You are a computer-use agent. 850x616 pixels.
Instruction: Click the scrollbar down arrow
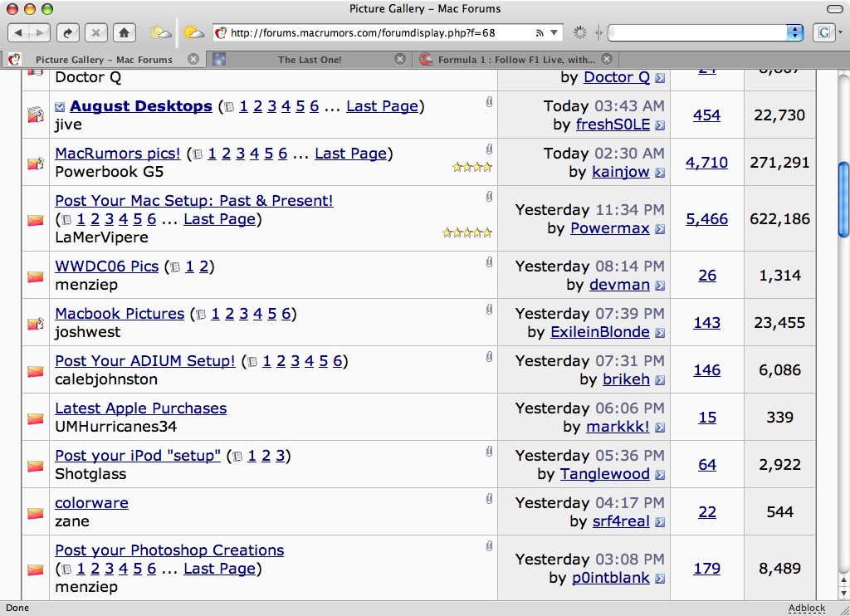tap(843, 594)
